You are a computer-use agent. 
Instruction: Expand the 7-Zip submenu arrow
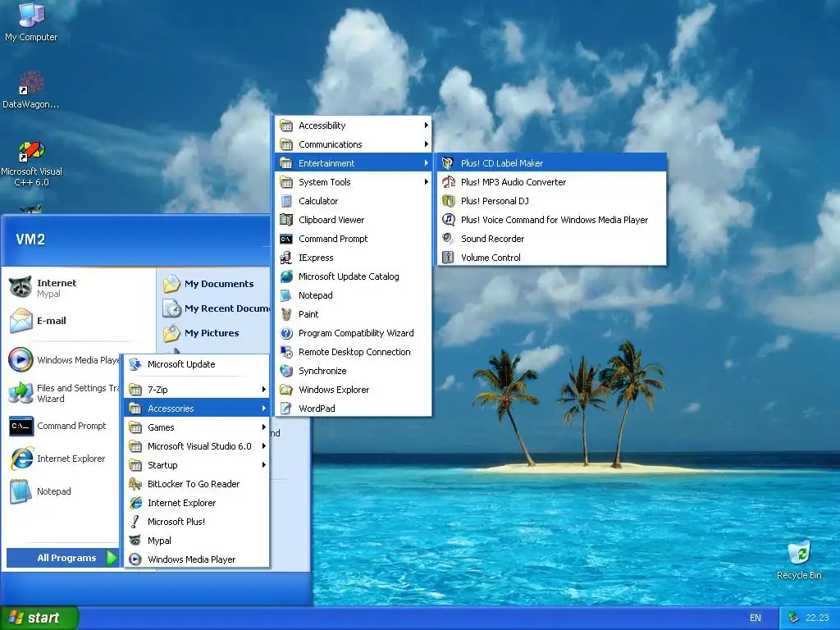263,390
